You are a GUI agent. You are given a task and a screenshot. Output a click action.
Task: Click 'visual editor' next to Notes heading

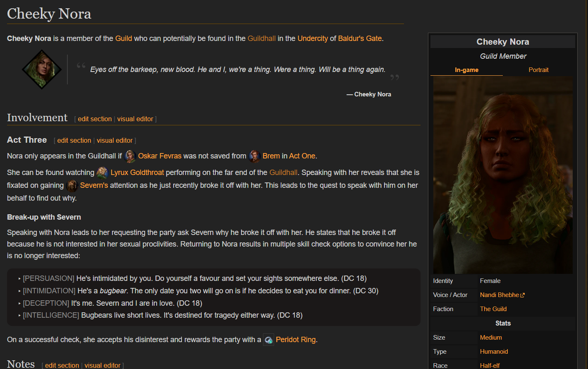click(x=103, y=366)
